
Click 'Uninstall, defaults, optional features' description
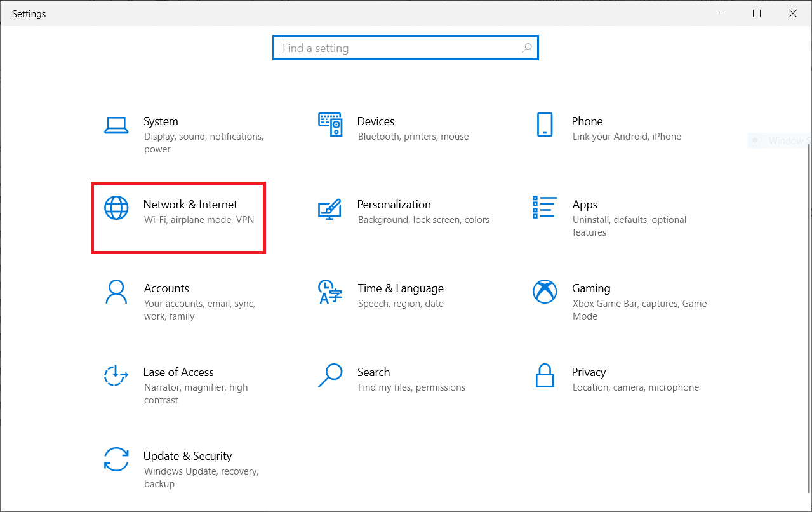click(630, 226)
